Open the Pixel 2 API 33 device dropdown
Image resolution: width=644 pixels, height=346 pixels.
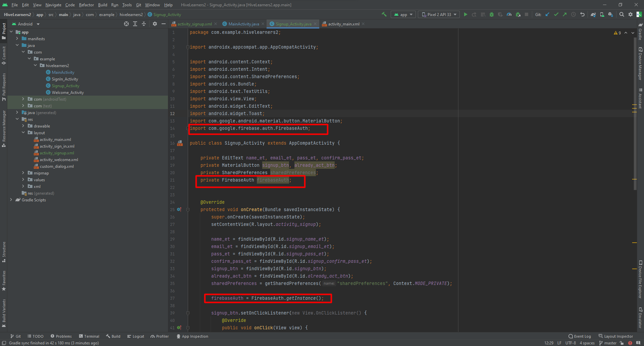pyautogui.click(x=439, y=15)
